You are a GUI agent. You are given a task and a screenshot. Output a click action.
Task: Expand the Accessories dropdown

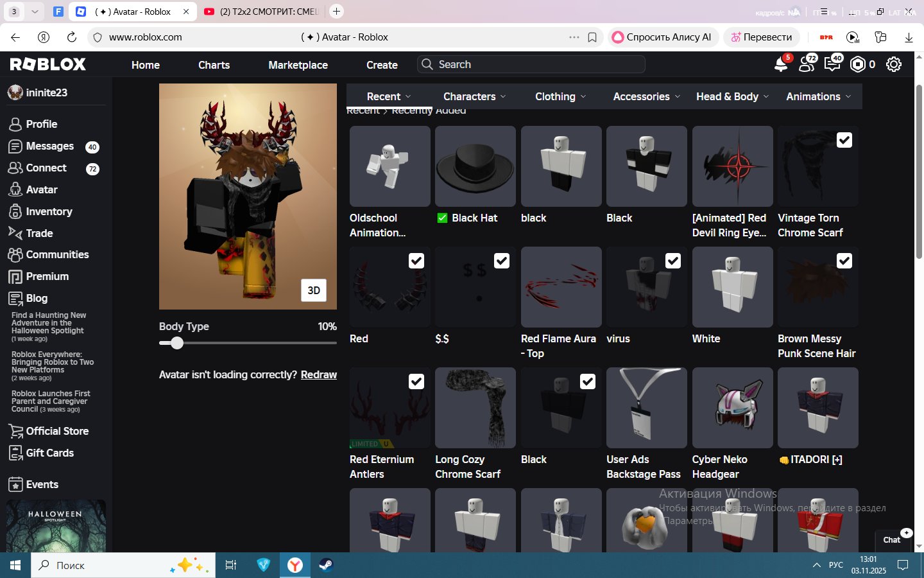646,96
